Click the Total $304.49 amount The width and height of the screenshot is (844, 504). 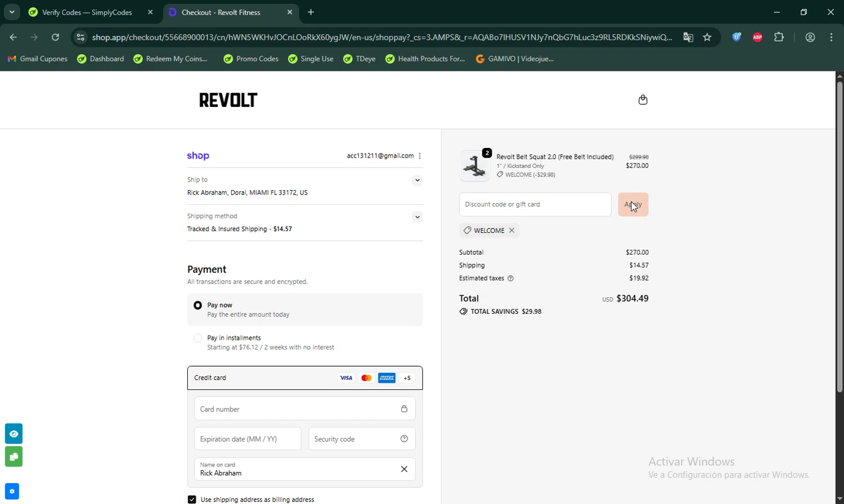click(632, 299)
